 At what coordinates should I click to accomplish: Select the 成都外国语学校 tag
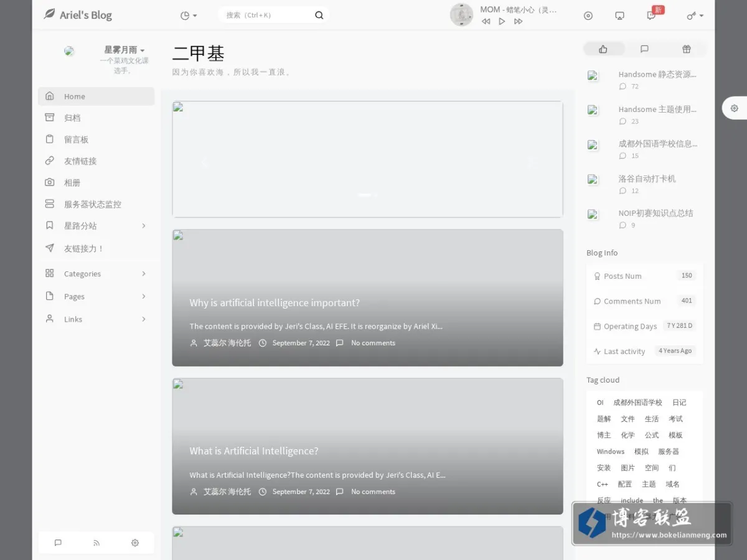click(637, 403)
